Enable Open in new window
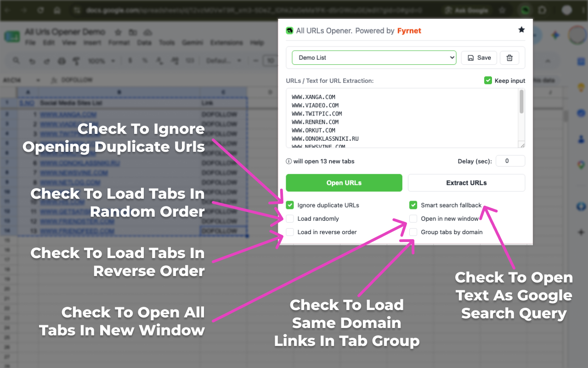The image size is (588, 368). [413, 218]
